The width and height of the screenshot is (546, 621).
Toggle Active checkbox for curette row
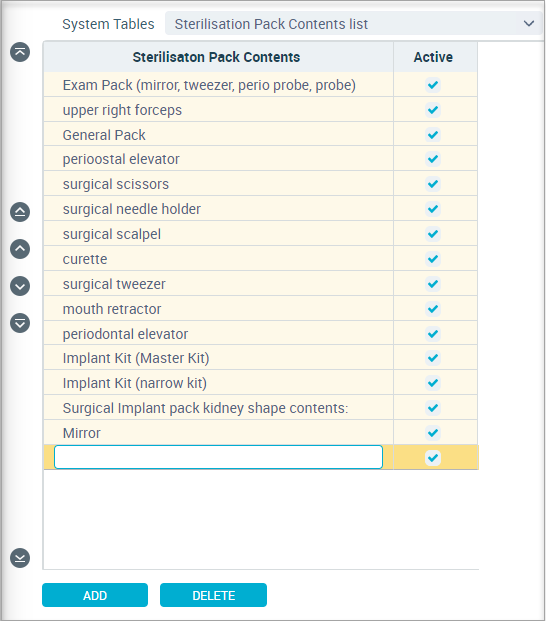point(433,259)
